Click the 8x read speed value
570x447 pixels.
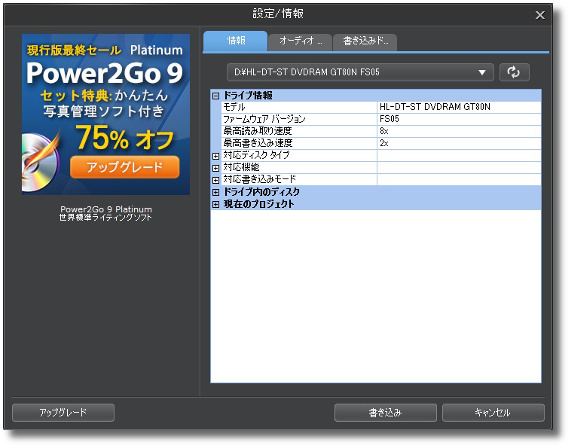pos(384,131)
